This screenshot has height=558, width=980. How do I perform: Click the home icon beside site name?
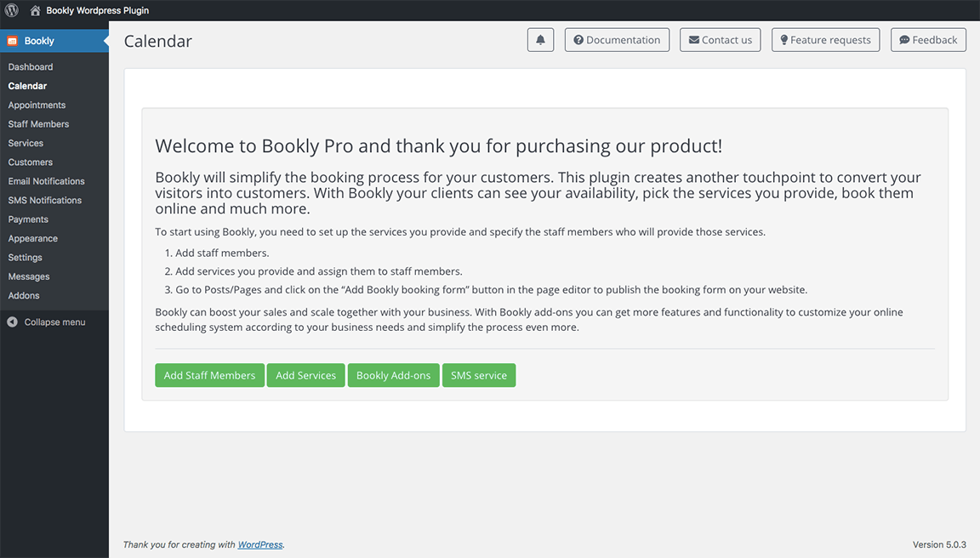tap(35, 10)
